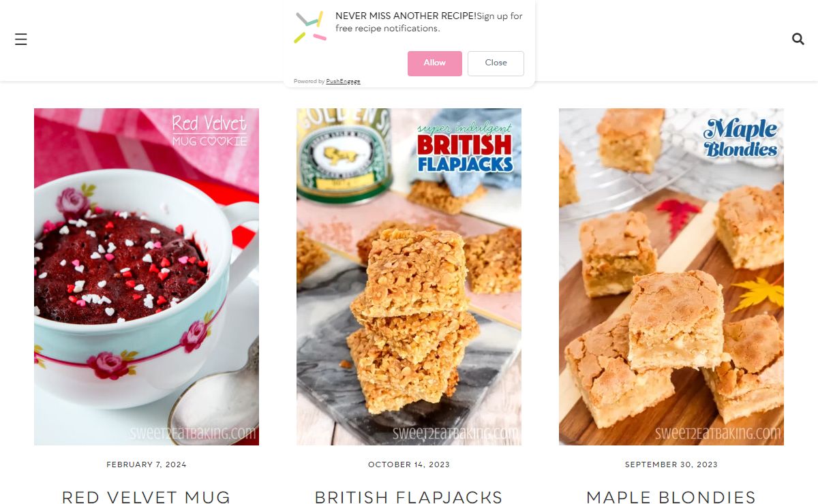This screenshot has height=504, width=818.
Task: Follow the PushEngage link
Action: pos(343,82)
